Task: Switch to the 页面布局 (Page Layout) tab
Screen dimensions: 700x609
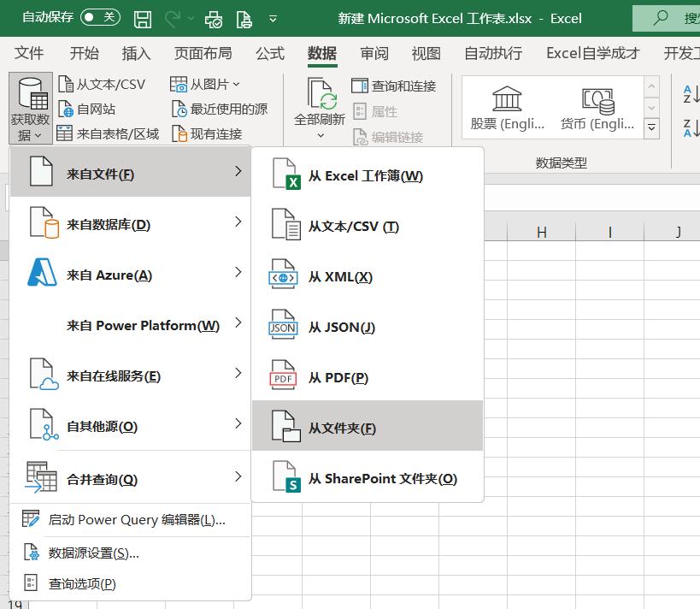Action: pyautogui.click(x=203, y=53)
